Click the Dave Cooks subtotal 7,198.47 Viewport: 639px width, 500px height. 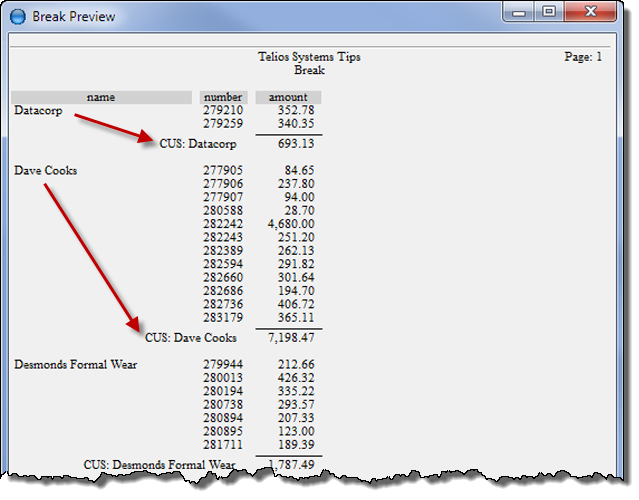pos(289,338)
